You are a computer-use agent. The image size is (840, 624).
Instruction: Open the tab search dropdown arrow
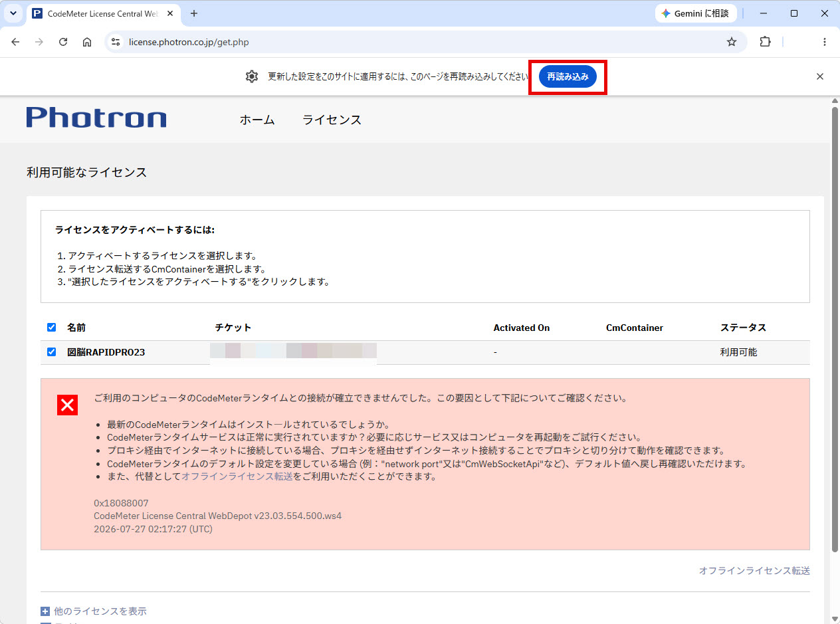[x=13, y=13]
